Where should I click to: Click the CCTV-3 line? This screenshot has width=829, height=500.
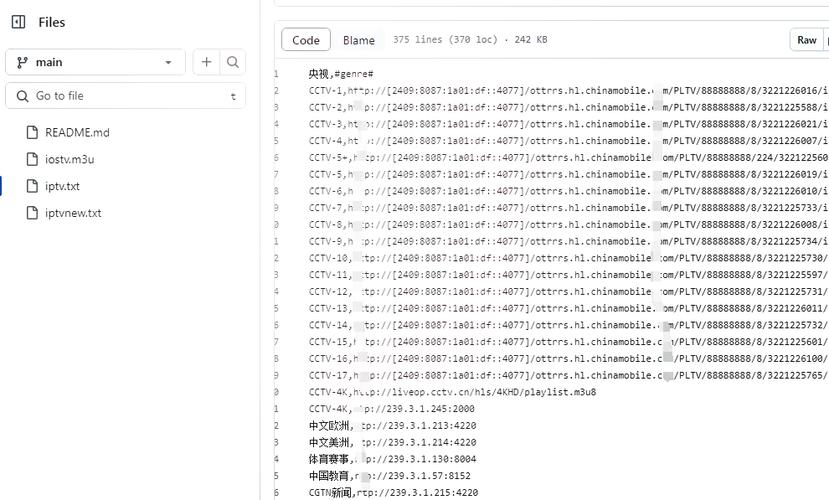pos(569,124)
